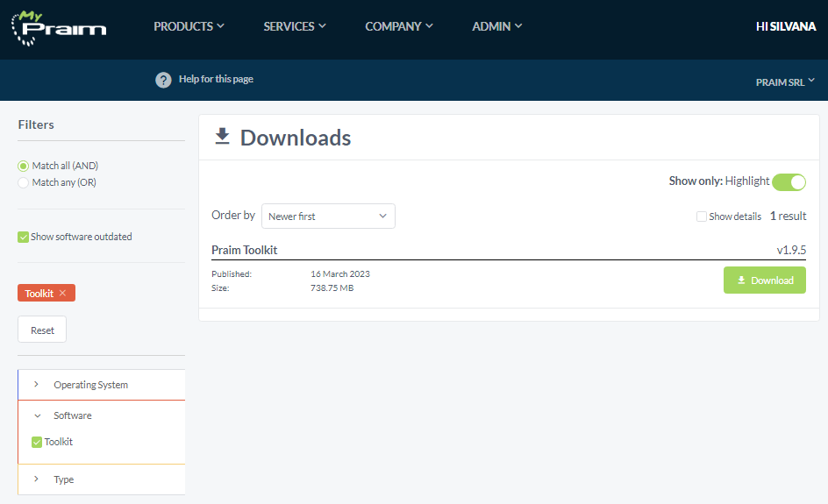Screen dimensions: 828x504
Task: Open the PRAIM SRL company dropdown
Action: 785,82
